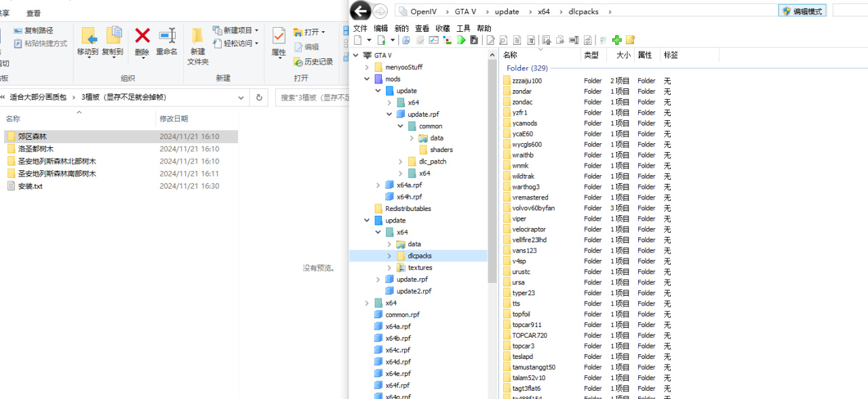Create a new folder (新建文件夹) in Explorer
Image resolution: width=868 pixels, height=399 pixels.
coord(197,46)
